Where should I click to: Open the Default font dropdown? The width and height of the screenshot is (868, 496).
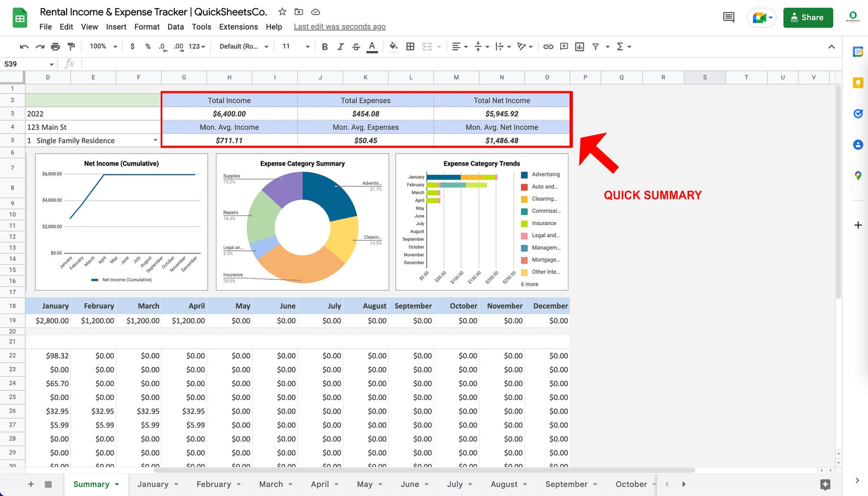244,46
